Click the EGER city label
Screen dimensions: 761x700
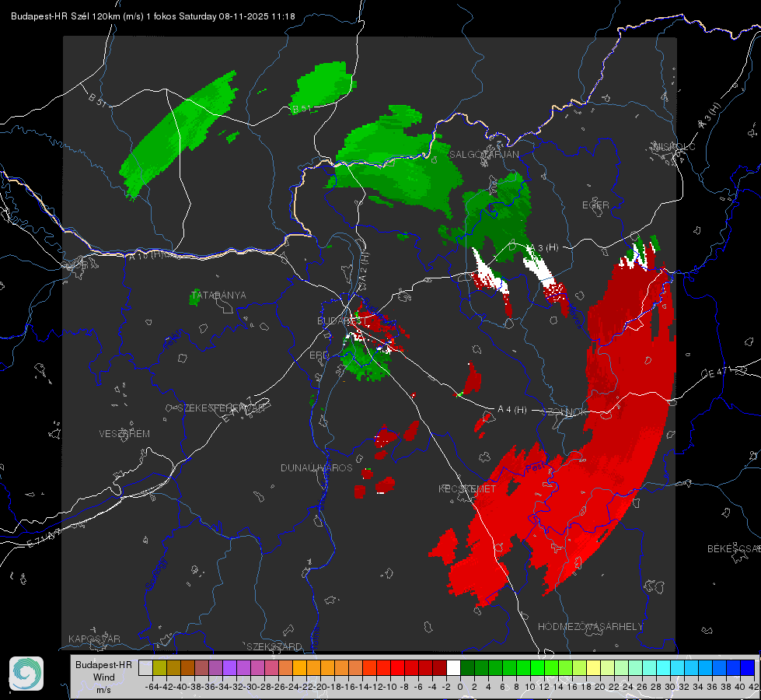point(595,205)
